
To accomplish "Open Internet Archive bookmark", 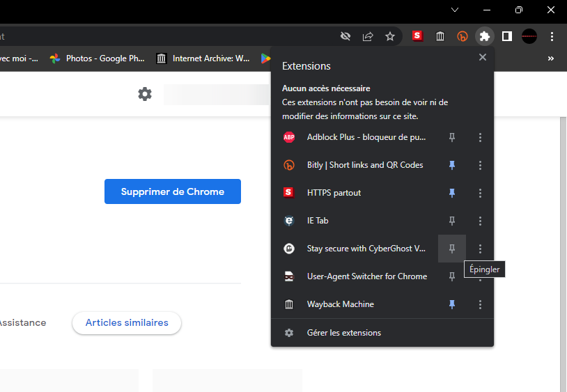I will point(203,58).
